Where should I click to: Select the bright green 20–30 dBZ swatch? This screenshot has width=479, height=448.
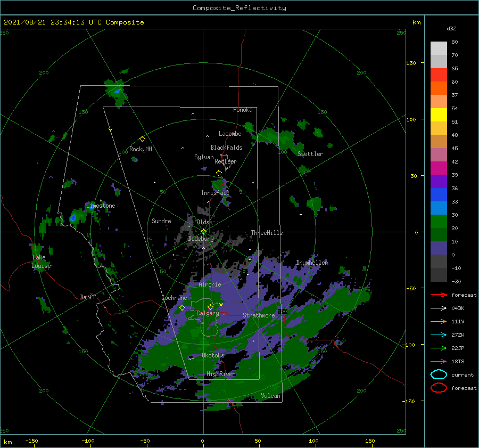click(439, 222)
